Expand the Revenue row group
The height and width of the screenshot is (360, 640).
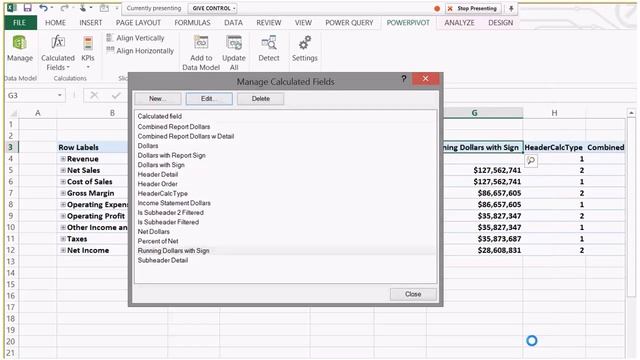click(63, 159)
